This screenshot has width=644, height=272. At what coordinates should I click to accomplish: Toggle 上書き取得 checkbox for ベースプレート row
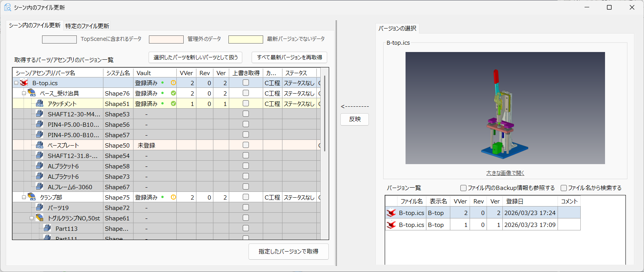point(246,145)
